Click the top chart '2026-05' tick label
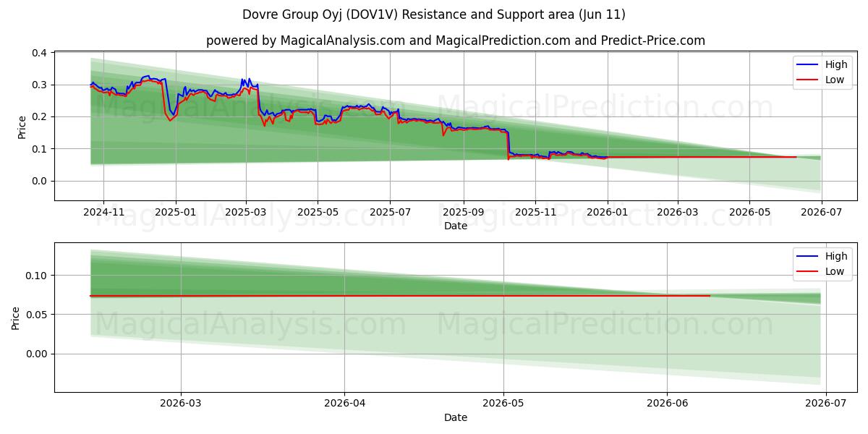Viewport: 868px width, 434px height. coord(749,211)
